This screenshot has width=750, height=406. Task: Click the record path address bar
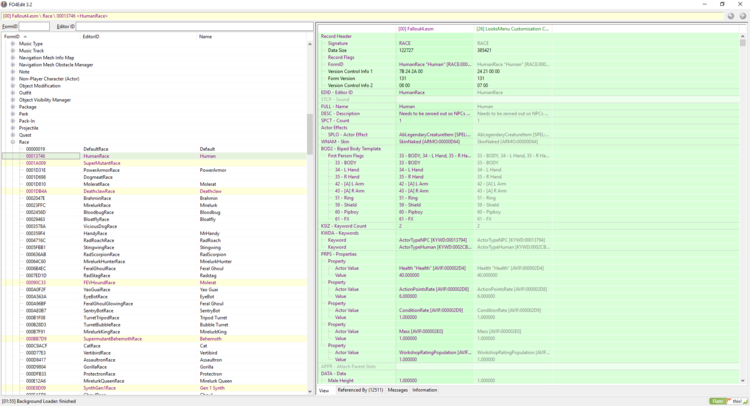[363, 16]
